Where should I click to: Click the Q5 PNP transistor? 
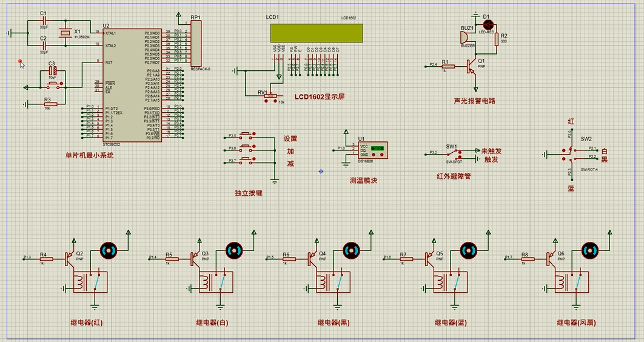429,258
